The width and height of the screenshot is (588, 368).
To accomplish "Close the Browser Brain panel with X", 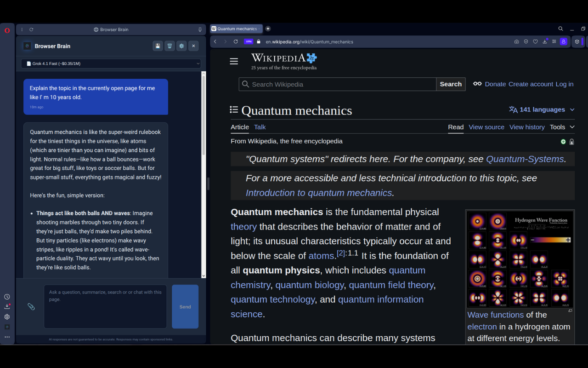I will (x=193, y=46).
